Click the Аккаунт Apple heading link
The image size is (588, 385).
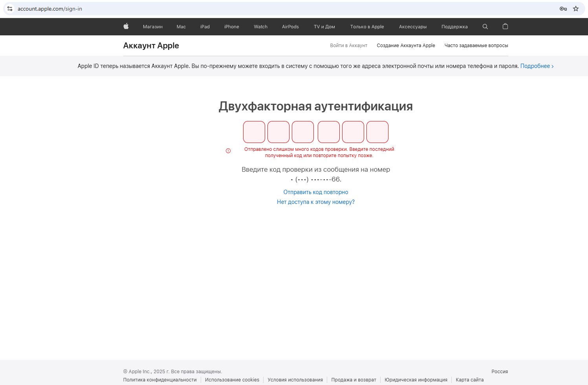pyautogui.click(x=151, y=46)
